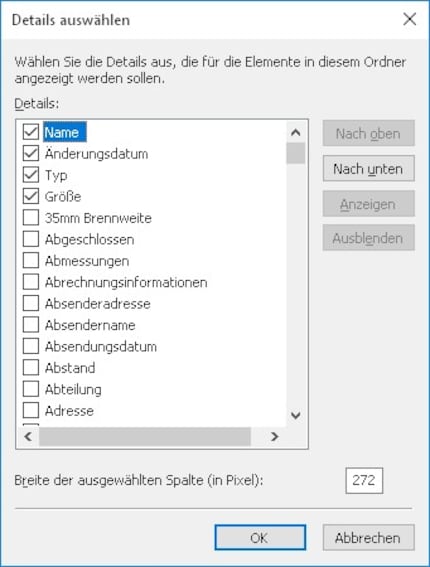
Task: Close the Details auswählen dialog
Action: [409, 19]
